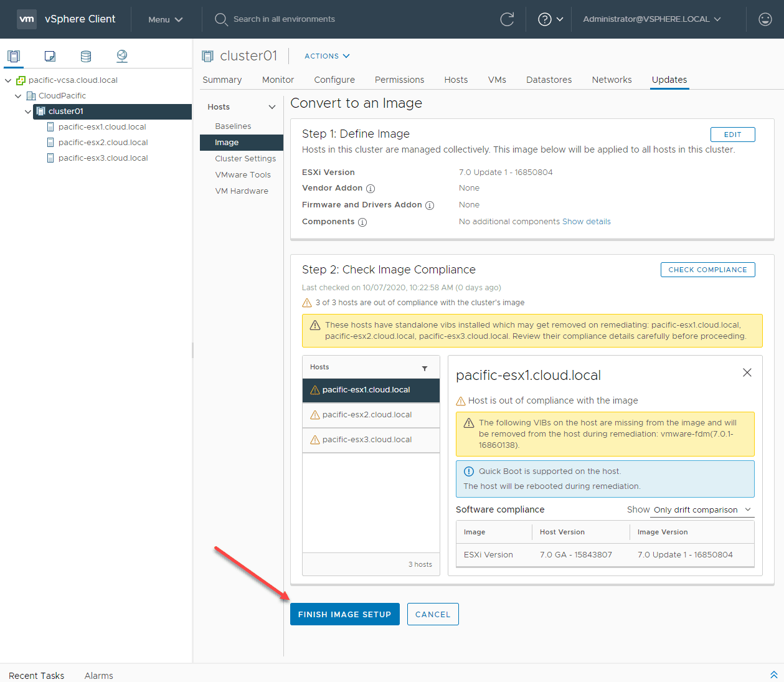Click the search magnifier icon
Screen dimensions: 784x682
(221, 19)
